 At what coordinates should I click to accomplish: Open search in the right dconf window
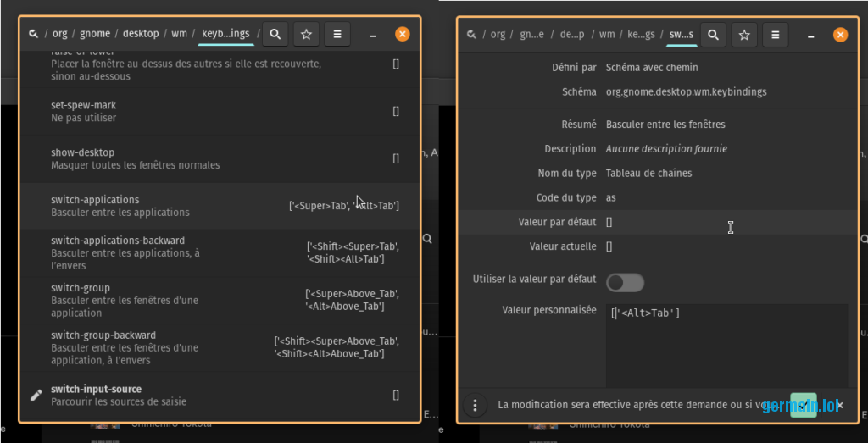tap(714, 35)
